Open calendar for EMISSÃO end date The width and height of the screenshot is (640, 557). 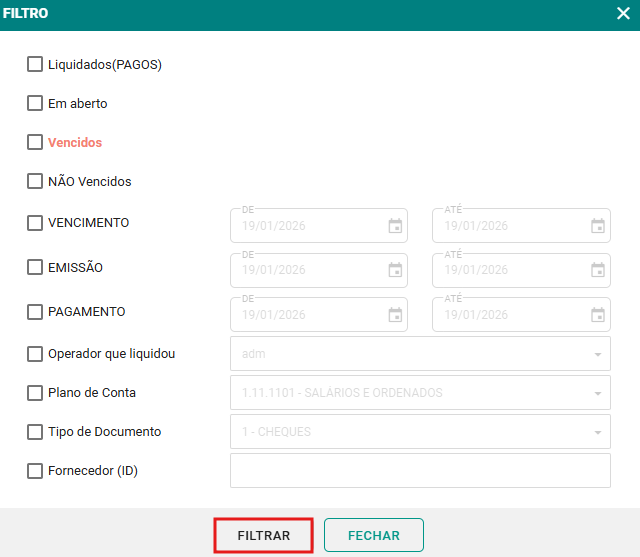598,270
